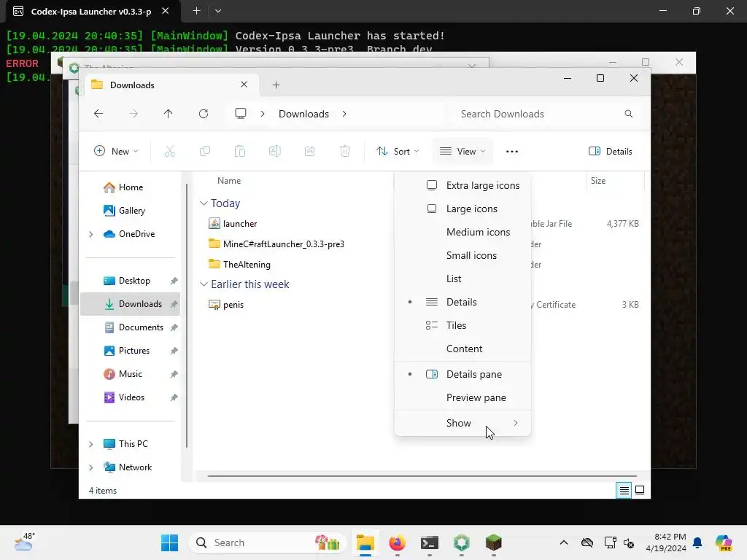Click chevron after Downloads in address bar
Image resolution: width=747 pixels, height=560 pixels.
pos(344,114)
